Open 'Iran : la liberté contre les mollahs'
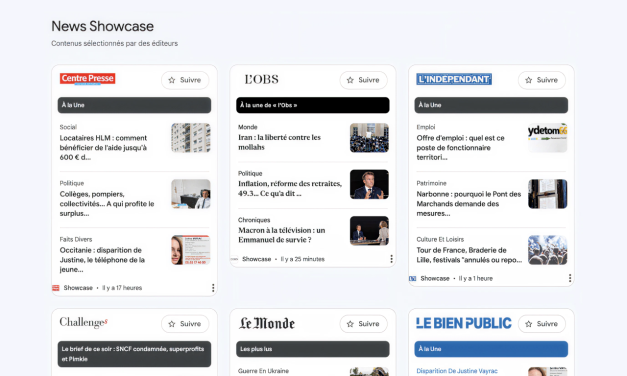Viewport: 627px width, 376px height. (280, 142)
